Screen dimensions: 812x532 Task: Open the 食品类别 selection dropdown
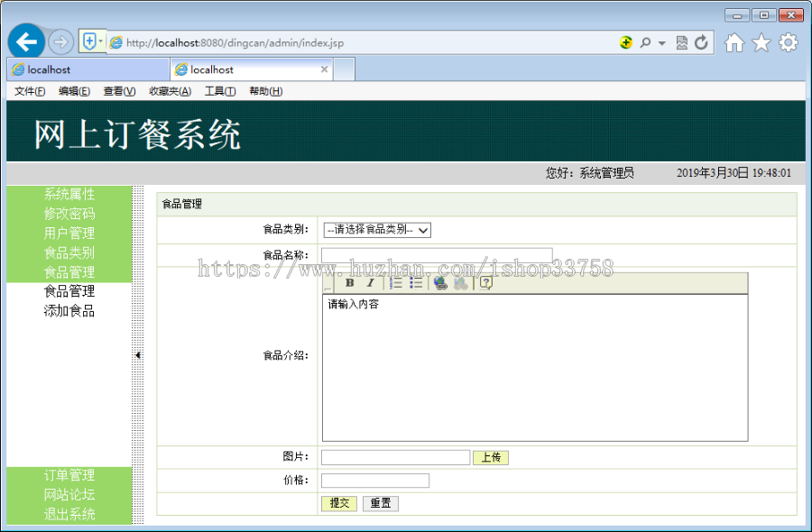click(376, 230)
